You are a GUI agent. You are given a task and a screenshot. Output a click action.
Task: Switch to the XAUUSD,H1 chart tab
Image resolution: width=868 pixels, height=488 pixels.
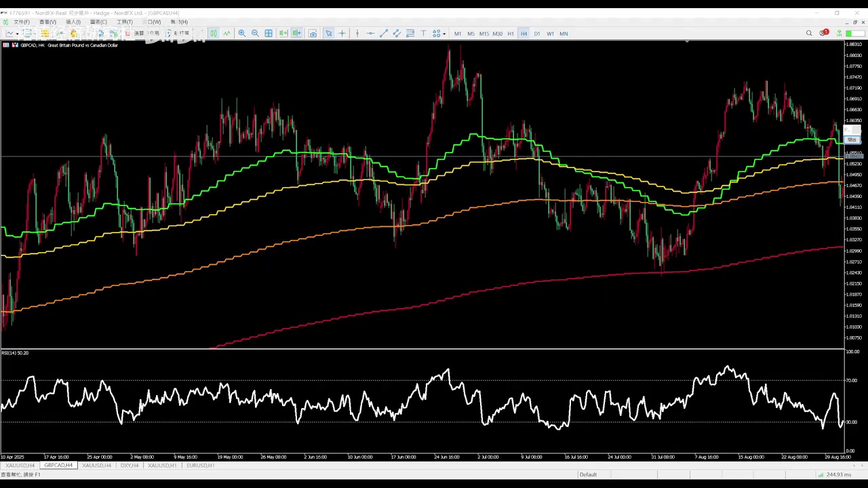pos(162,466)
